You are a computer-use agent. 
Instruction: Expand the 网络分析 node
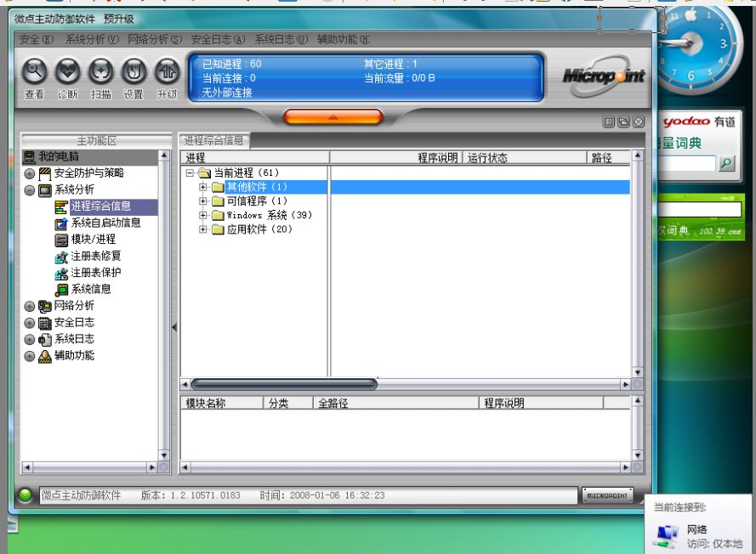point(30,307)
